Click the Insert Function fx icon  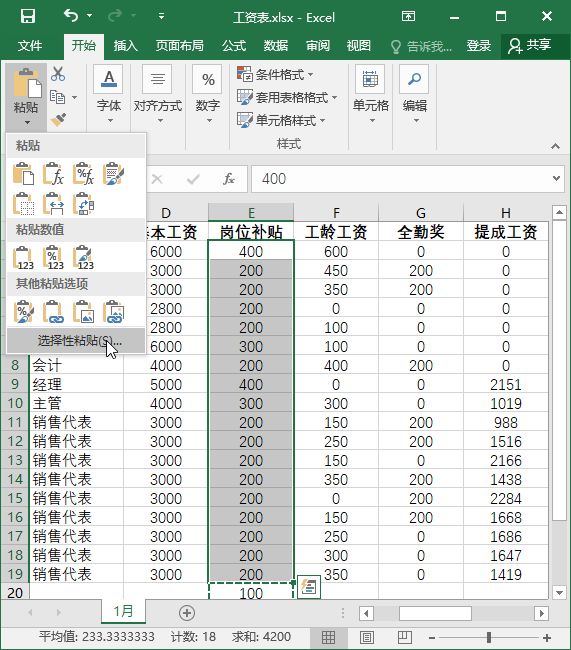(x=228, y=179)
